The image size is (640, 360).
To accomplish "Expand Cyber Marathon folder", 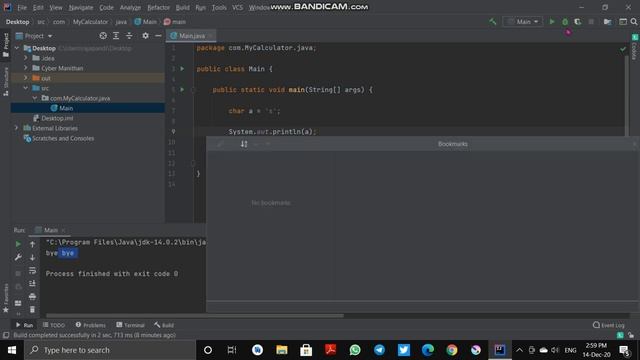I will tap(26, 68).
